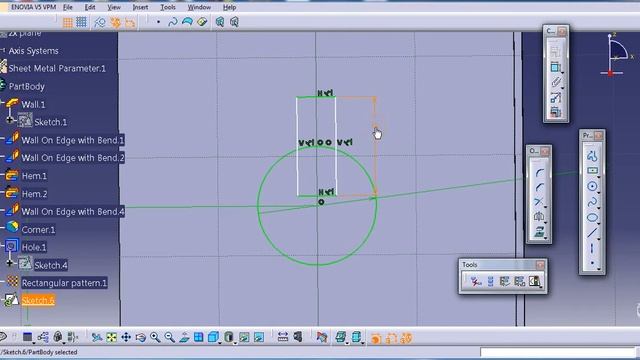Click the Animate Constraint icon
Screen dimensions: 640x360
(x=556, y=97)
